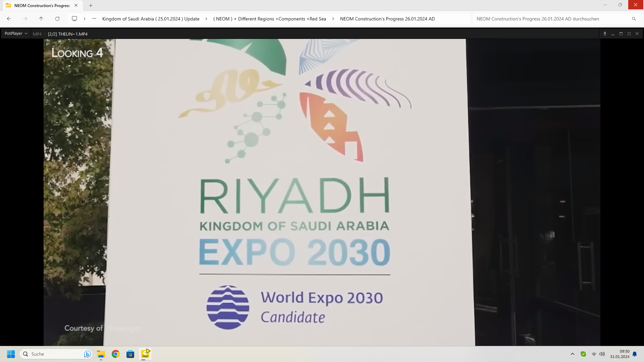Open File Explorer from taskbar
644x362 pixels.
101,354
